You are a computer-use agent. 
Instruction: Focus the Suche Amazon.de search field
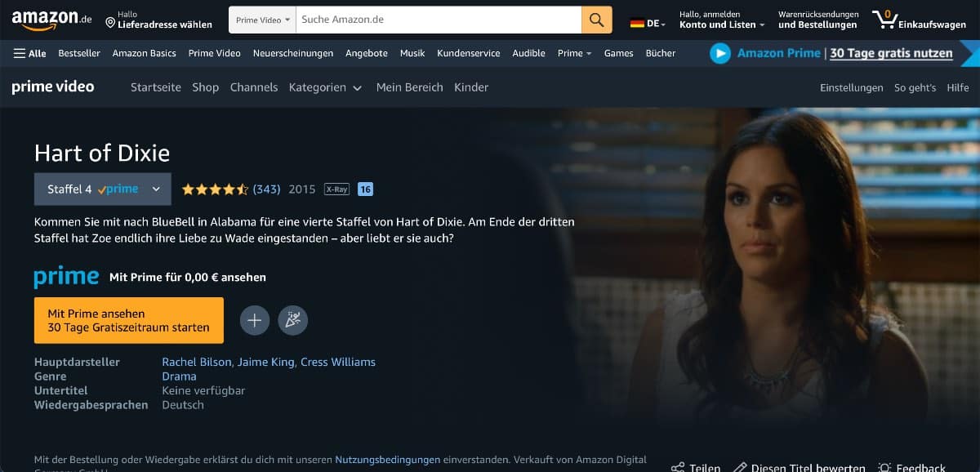[439, 20]
